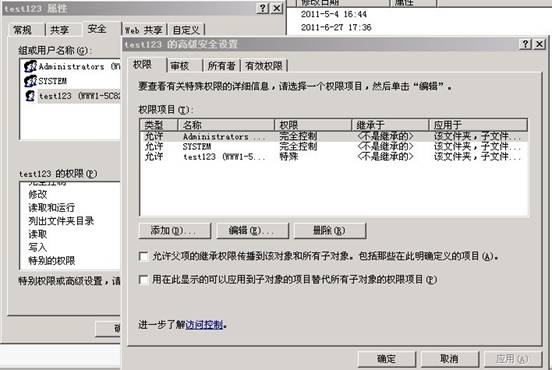Click the 编辑 button
The height and width of the screenshot is (370, 552).
[x=252, y=231]
